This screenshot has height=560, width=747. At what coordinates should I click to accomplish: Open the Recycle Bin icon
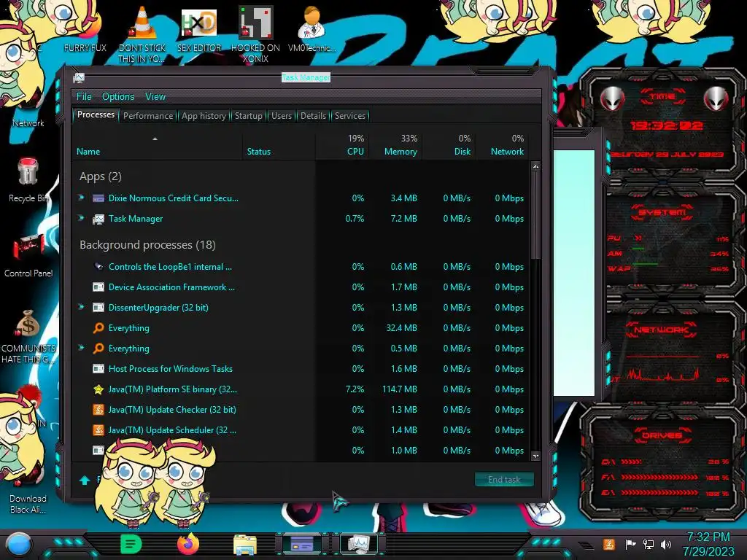(28, 180)
